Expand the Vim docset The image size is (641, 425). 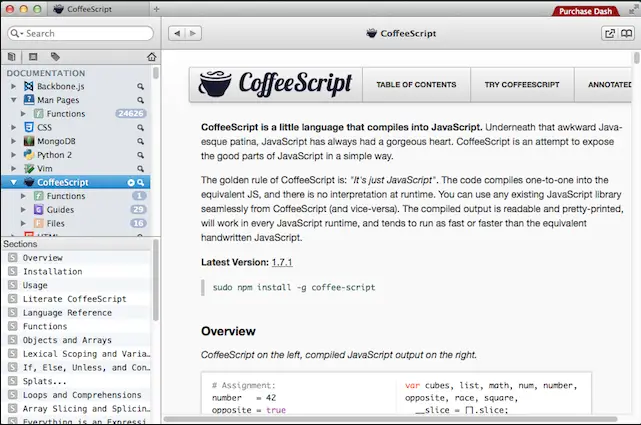pyautogui.click(x=13, y=169)
